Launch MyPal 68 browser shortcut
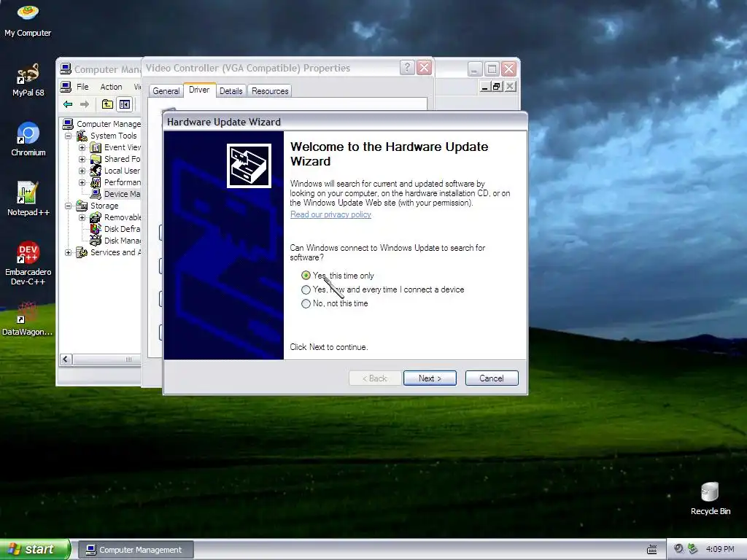This screenshot has width=747, height=560. [28, 79]
